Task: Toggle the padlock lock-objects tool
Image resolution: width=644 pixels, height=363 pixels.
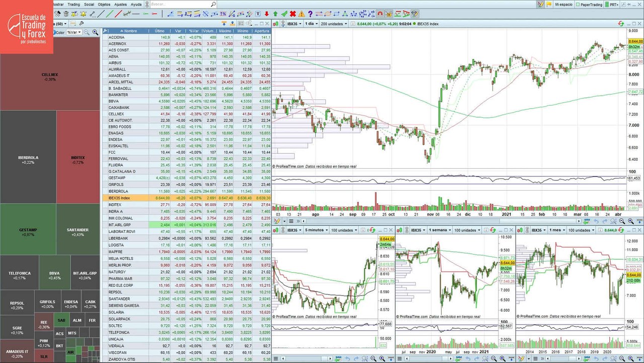Action: pos(388,14)
